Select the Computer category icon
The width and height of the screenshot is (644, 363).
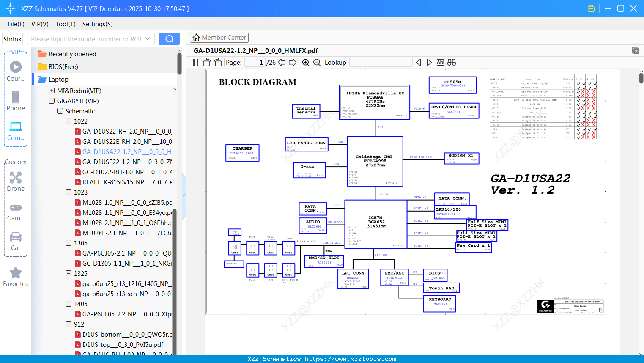16,131
